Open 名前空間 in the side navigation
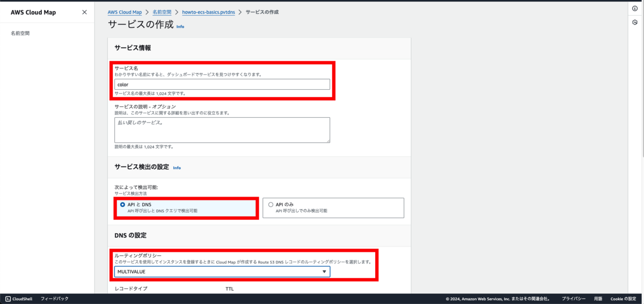 [20, 33]
